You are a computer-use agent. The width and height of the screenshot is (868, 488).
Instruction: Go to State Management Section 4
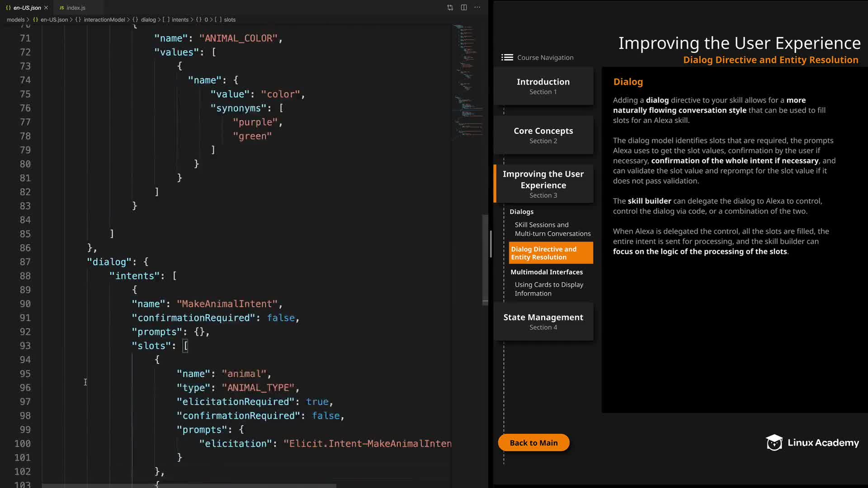pyautogui.click(x=543, y=321)
